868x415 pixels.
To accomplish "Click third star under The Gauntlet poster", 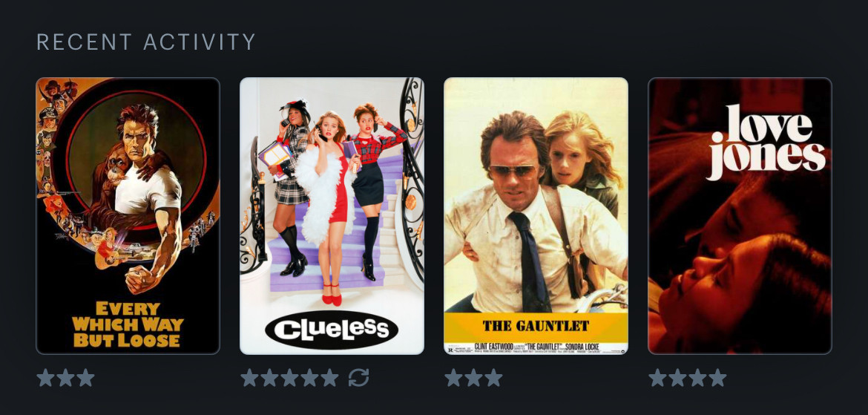I will click(x=493, y=378).
